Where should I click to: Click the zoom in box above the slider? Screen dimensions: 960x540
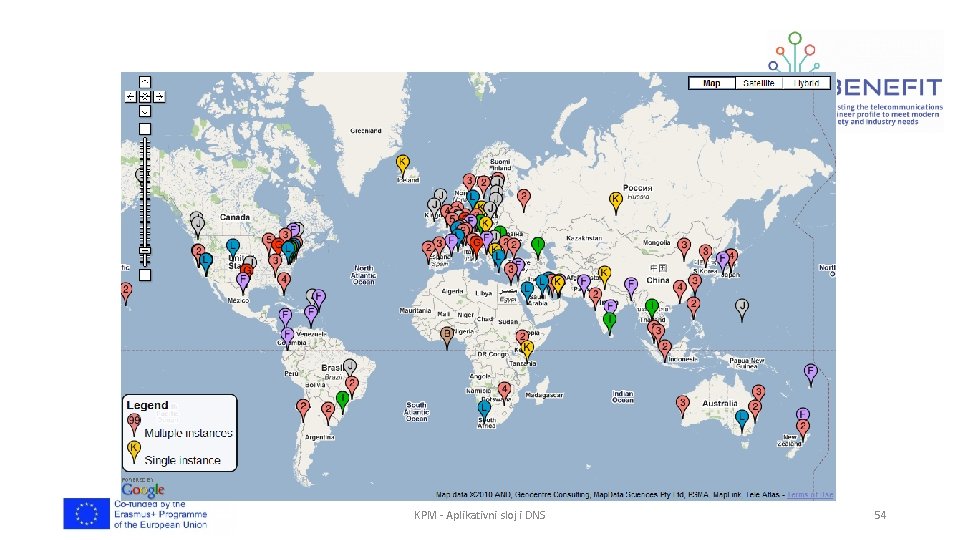click(144, 129)
